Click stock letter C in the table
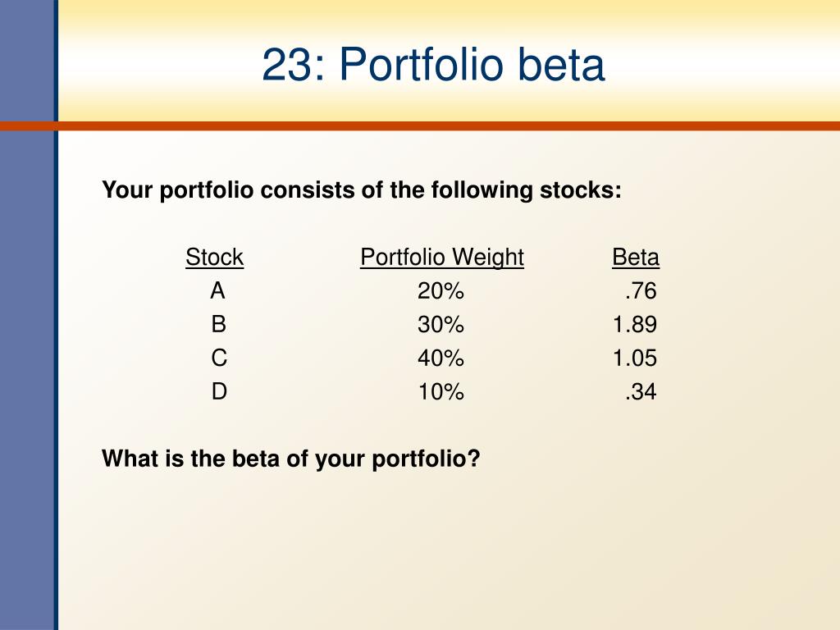 [219, 358]
